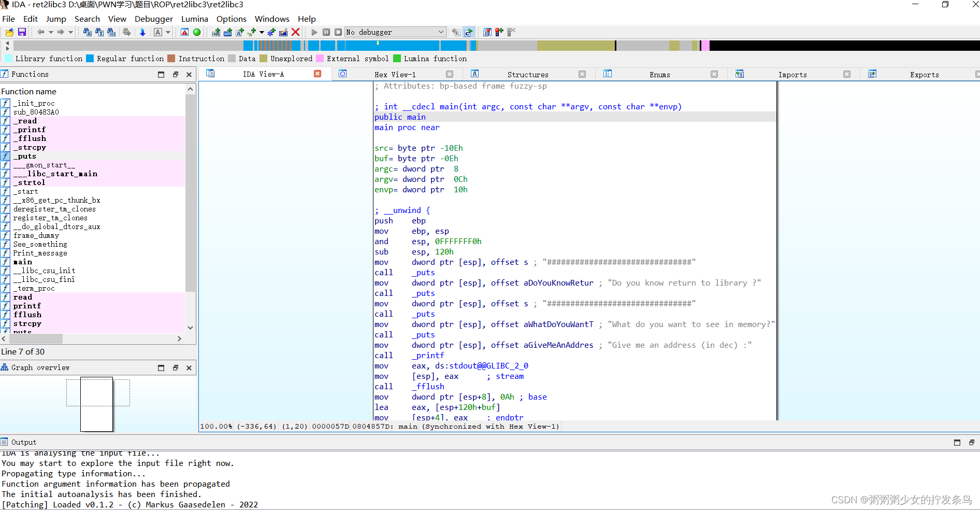
Task: Click the Open file toolbar icon
Action: coord(9,32)
